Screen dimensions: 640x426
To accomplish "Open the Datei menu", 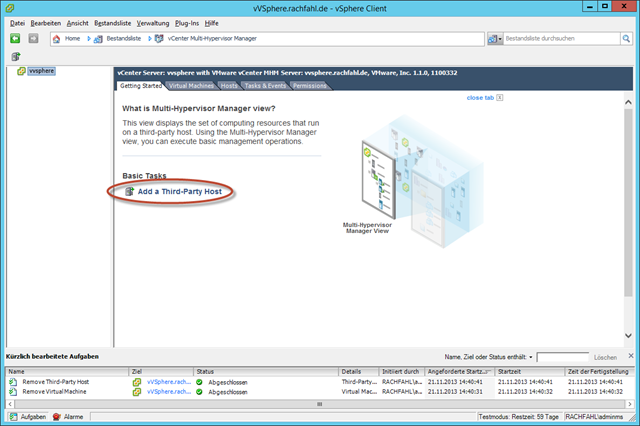I will pos(17,23).
